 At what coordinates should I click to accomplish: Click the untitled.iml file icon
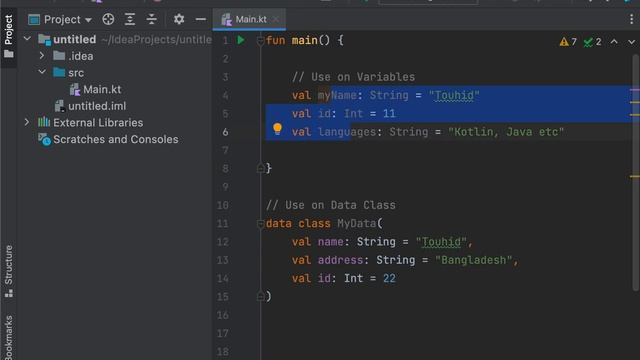point(60,106)
